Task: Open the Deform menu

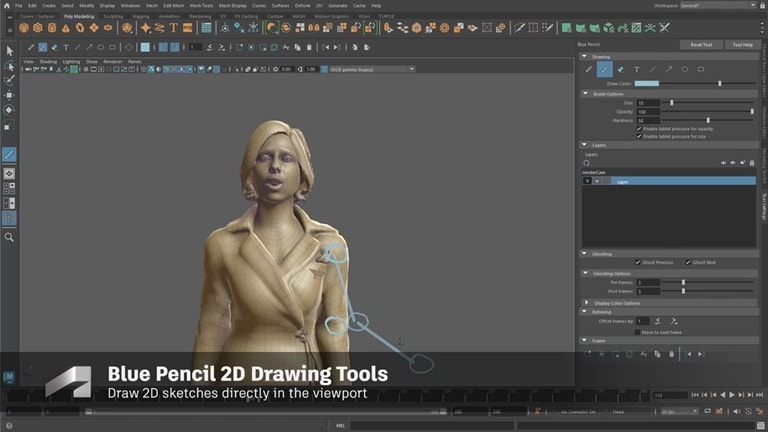Action: coord(302,5)
